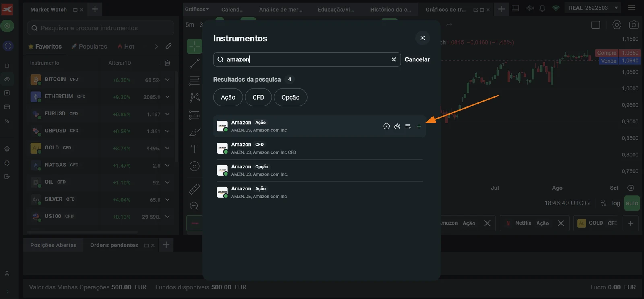Clear the amazon search text
The width and height of the screenshot is (644, 299).
point(394,59)
